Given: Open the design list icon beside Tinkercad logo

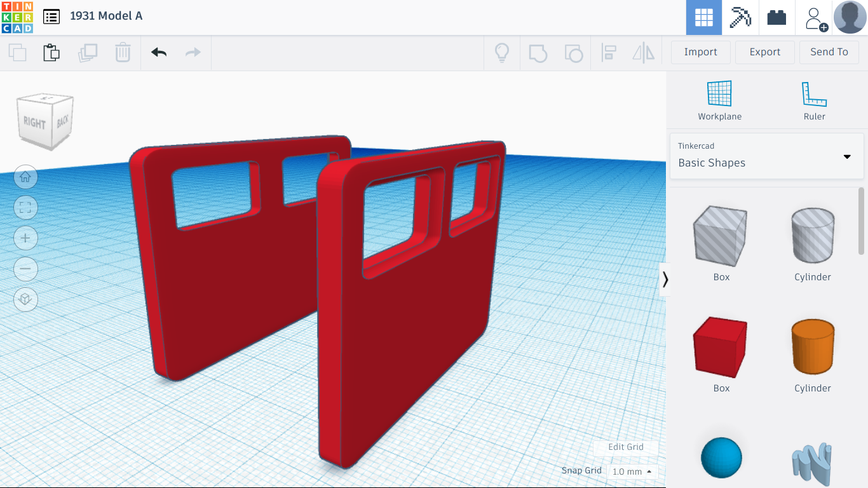Looking at the screenshot, I should 51,17.
